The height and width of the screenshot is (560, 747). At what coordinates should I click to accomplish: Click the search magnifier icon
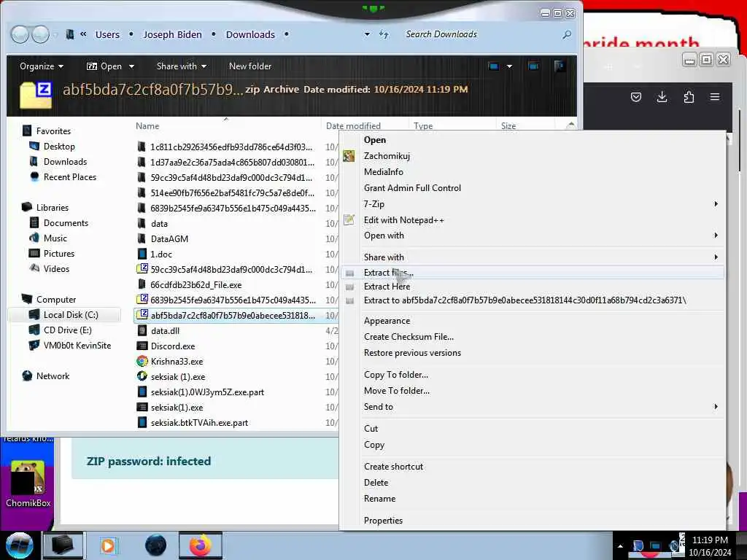tap(566, 34)
